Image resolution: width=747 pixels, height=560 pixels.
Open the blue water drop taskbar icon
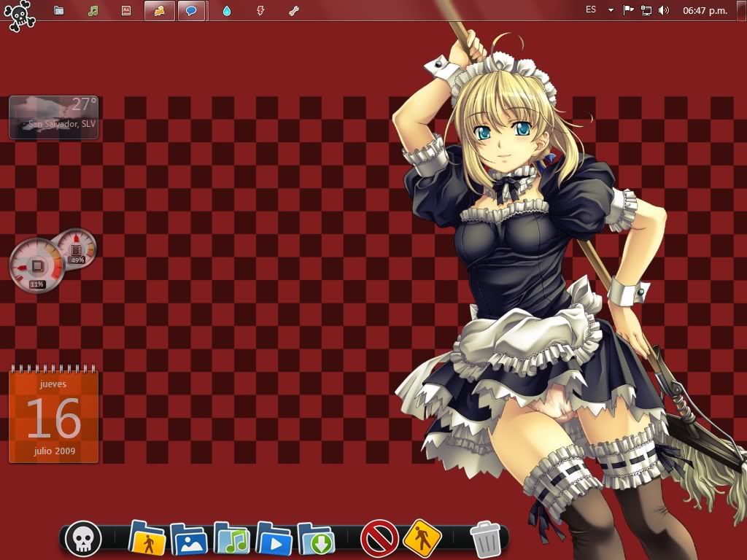(x=227, y=10)
